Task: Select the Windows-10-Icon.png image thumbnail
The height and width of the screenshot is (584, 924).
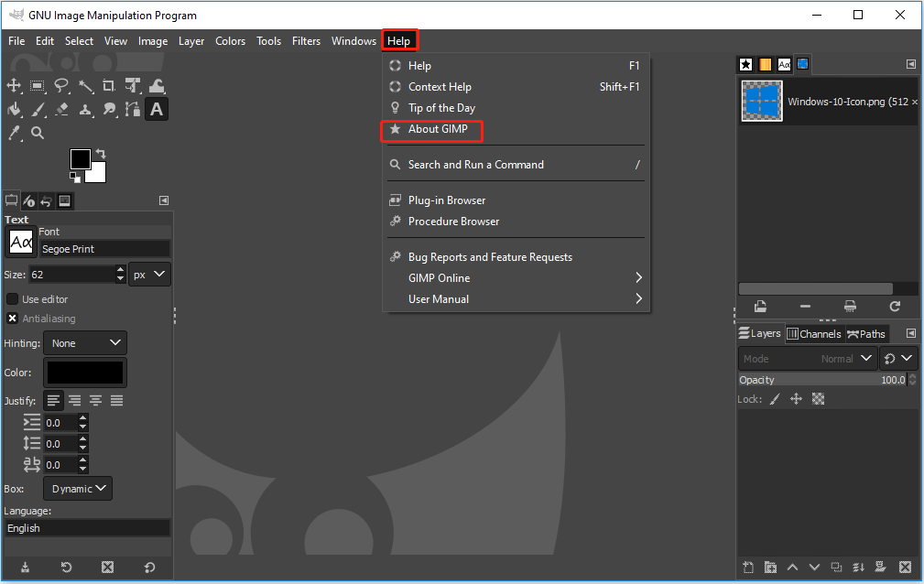Action: 762,102
